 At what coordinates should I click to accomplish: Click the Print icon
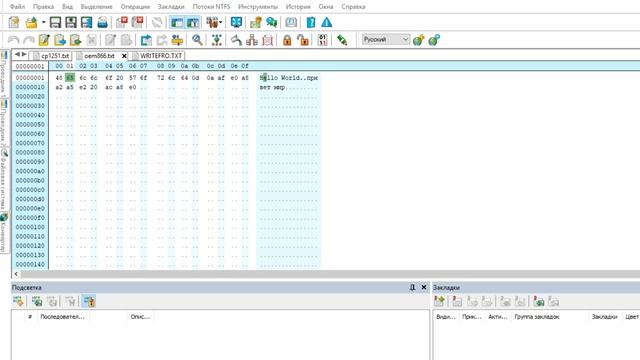pyautogui.click(x=102, y=22)
